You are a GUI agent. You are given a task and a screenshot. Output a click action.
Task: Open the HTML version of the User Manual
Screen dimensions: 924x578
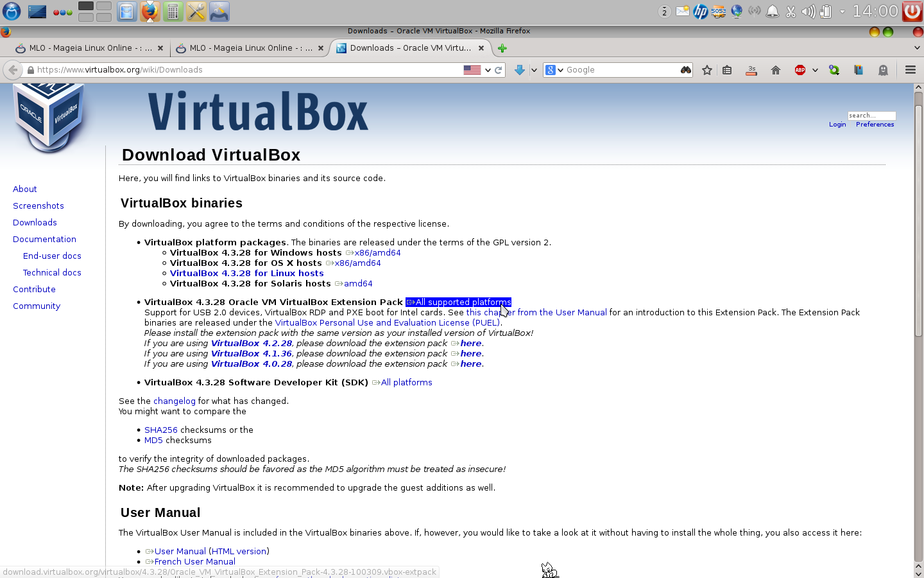[x=239, y=552]
